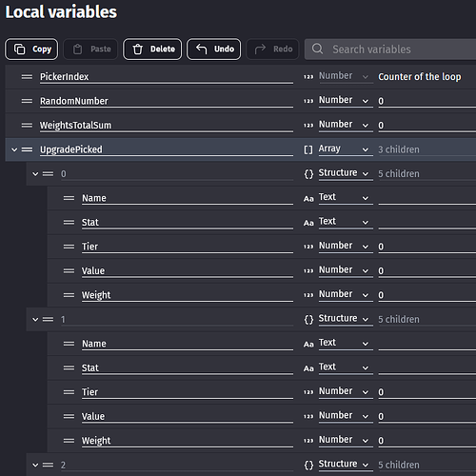Grab the drag handle of PickerIndex

coord(27,77)
